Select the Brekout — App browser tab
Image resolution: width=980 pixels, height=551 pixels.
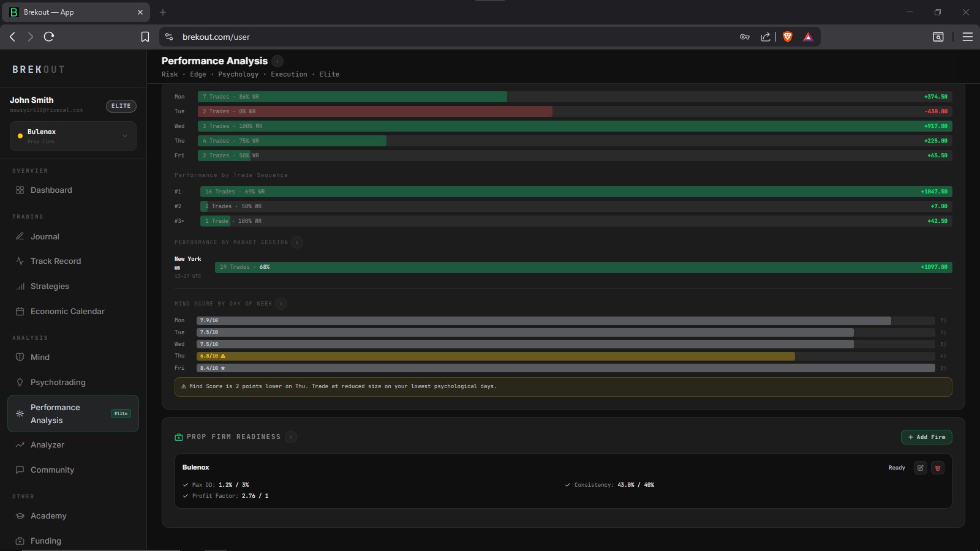point(76,12)
